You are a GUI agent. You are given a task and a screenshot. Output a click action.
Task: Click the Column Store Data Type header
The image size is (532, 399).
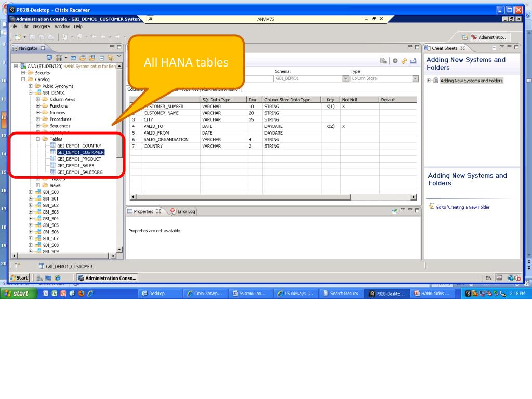[292, 99]
